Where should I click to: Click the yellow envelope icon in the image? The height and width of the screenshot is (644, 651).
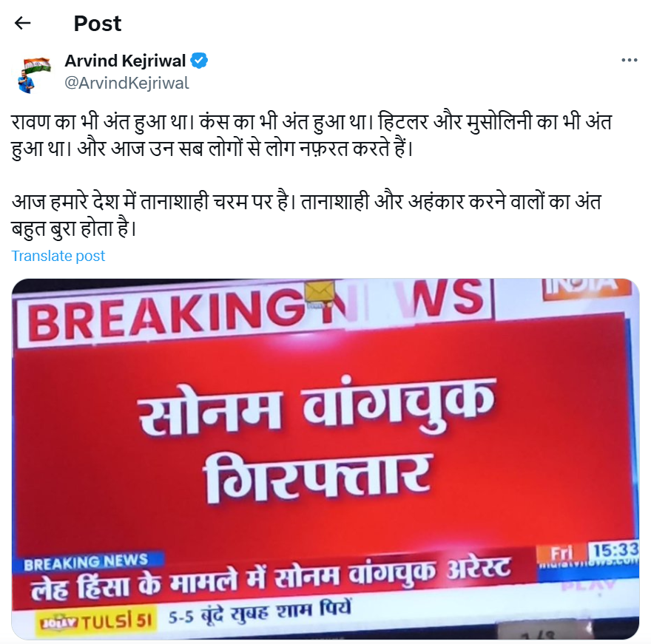click(320, 293)
